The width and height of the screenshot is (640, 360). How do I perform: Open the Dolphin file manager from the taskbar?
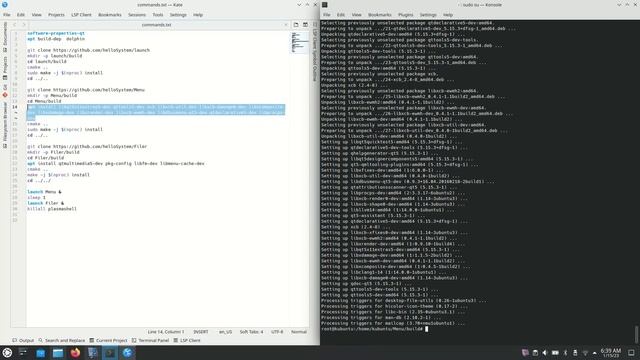(x=58, y=353)
